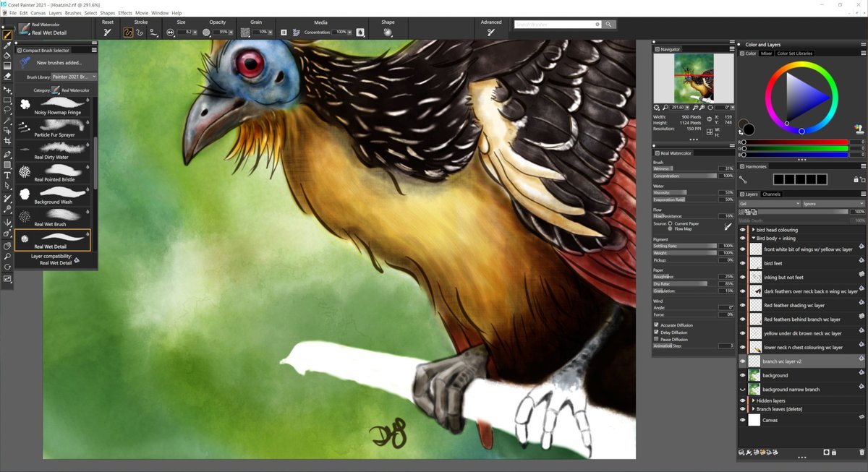Select the Paint Bucket tool
The height and width of the screenshot is (472, 868).
click(x=7, y=55)
